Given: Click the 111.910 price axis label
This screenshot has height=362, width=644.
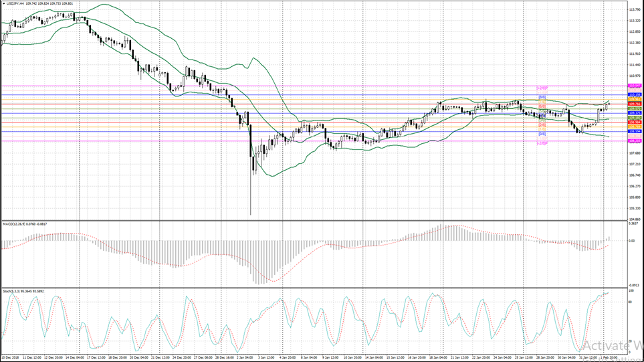Looking at the screenshot, I should (635, 54).
